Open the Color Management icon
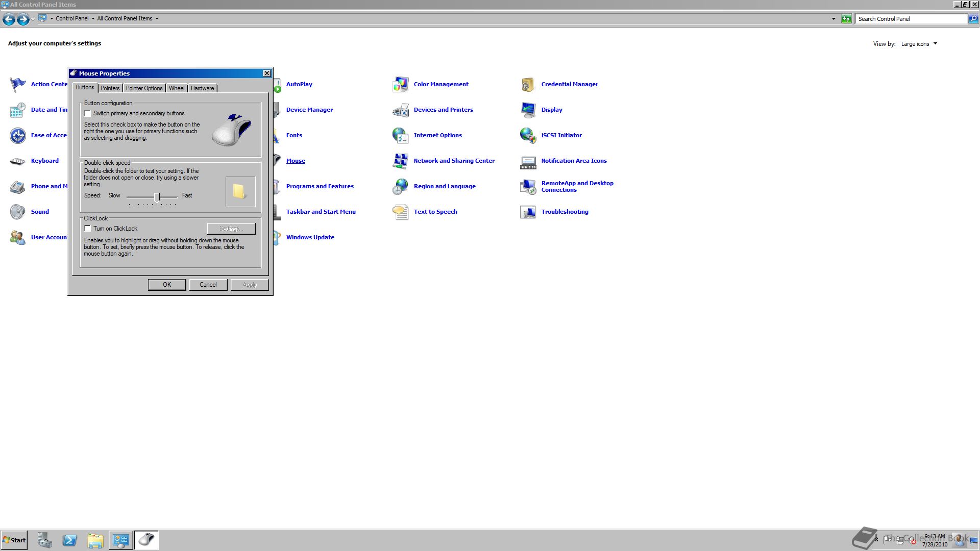Image resolution: width=980 pixels, height=551 pixels. tap(400, 84)
